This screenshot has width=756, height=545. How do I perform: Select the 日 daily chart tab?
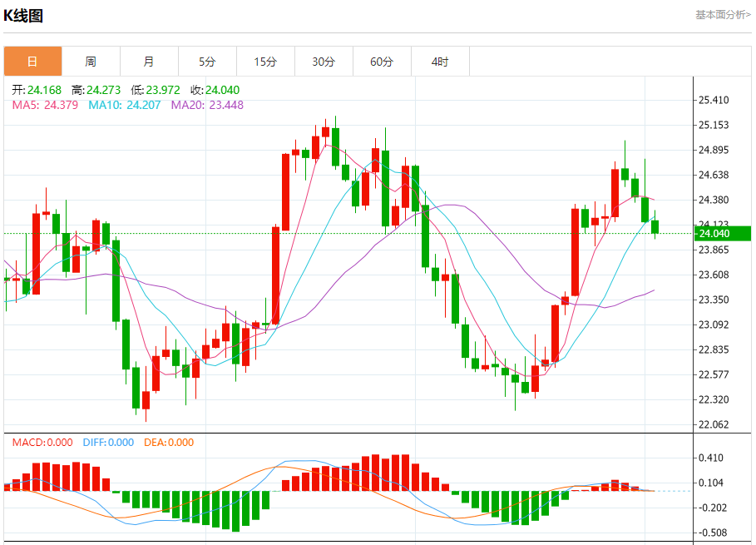click(x=32, y=62)
